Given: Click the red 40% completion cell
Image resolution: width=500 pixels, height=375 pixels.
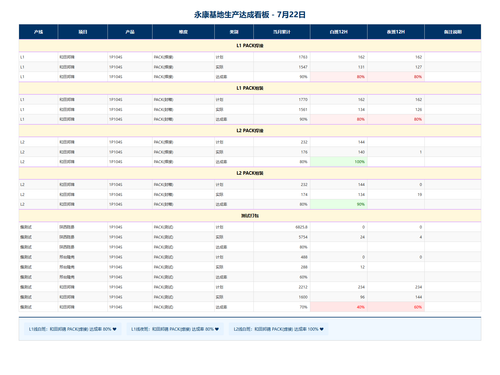Looking at the screenshot, I should 339,307.
